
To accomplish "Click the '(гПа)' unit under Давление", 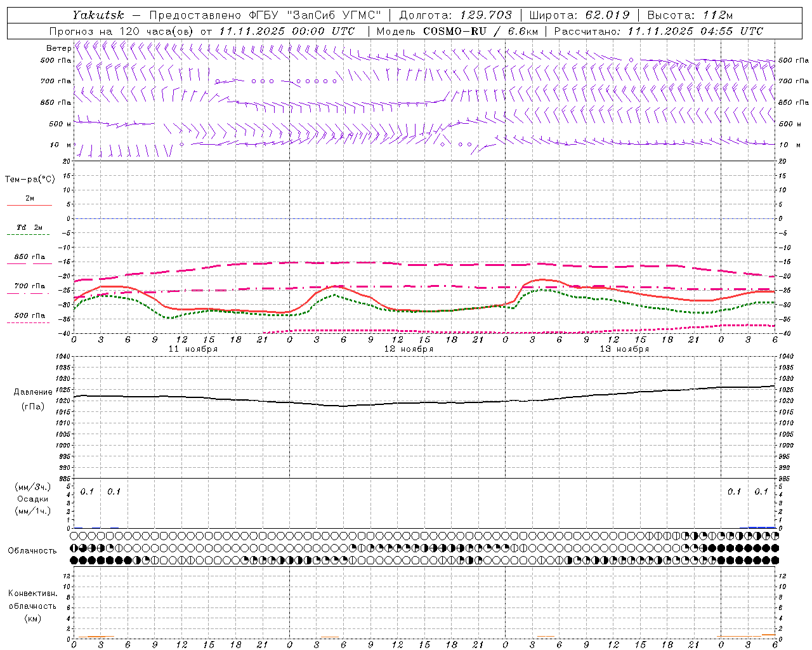I will pyautogui.click(x=33, y=406).
